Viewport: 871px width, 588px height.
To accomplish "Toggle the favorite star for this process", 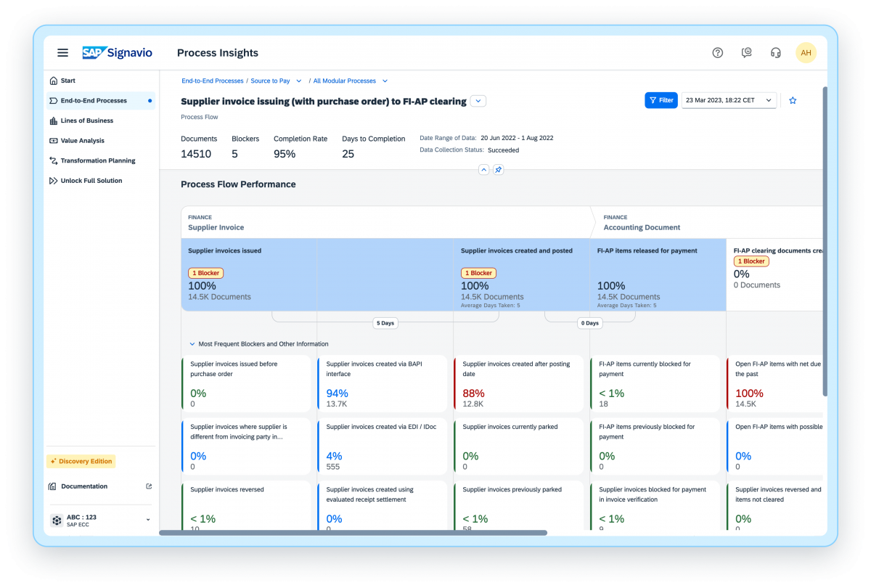I will click(793, 101).
